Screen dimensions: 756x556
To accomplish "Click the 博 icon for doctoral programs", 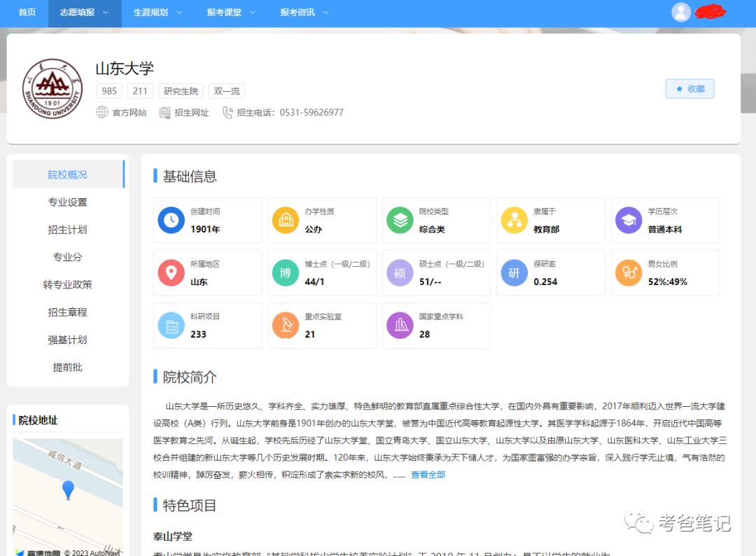I will coord(286,272).
